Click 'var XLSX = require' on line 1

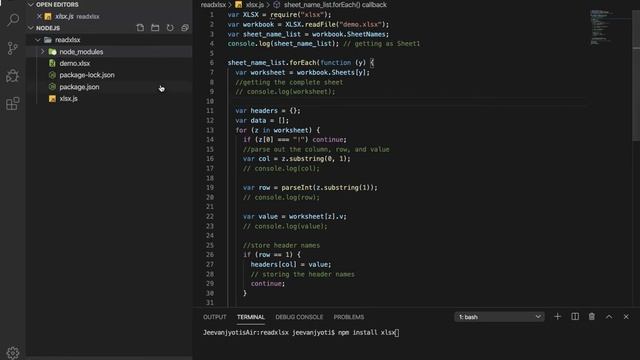[x=279, y=15]
